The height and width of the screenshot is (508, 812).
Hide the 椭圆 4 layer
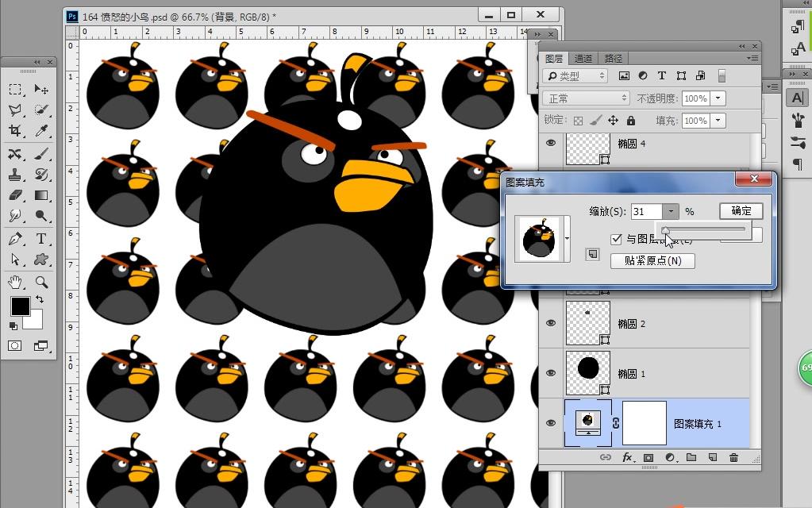551,142
